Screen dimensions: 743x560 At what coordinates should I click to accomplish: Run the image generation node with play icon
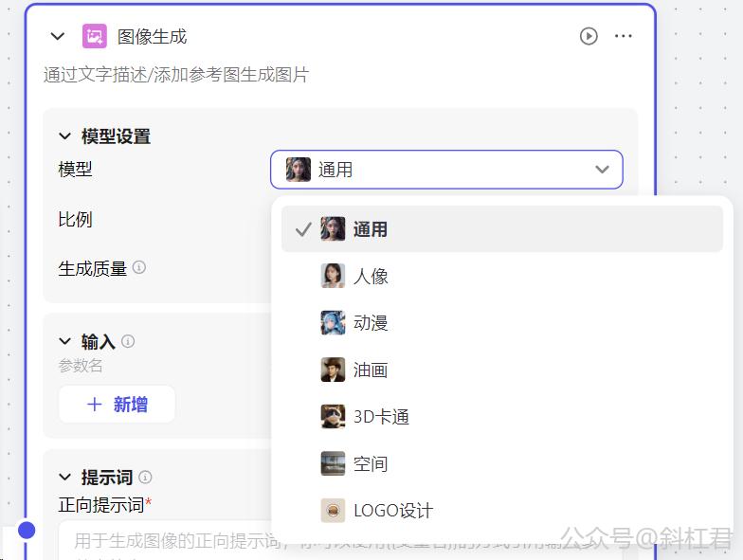pos(589,36)
